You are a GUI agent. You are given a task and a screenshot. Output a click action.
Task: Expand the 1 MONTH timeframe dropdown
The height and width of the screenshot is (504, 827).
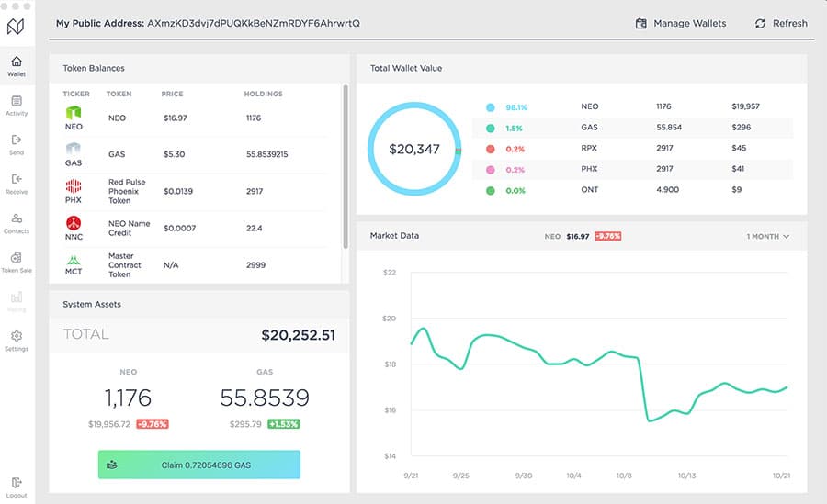click(x=768, y=237)
